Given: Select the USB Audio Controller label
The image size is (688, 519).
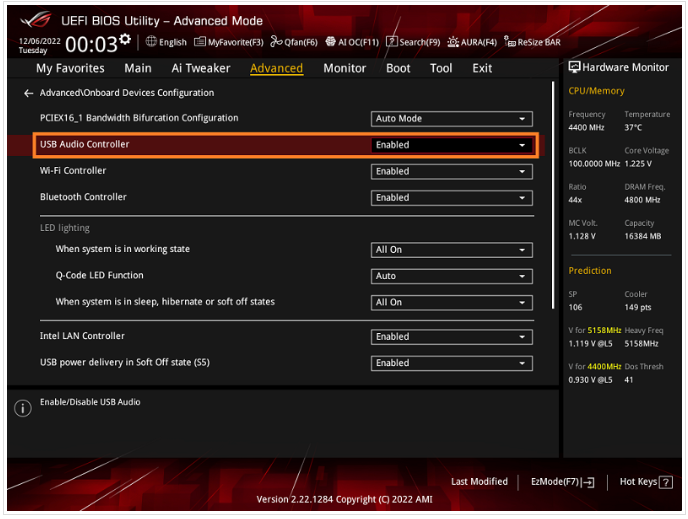Looking at the screenshot, I should coord(85,144).
